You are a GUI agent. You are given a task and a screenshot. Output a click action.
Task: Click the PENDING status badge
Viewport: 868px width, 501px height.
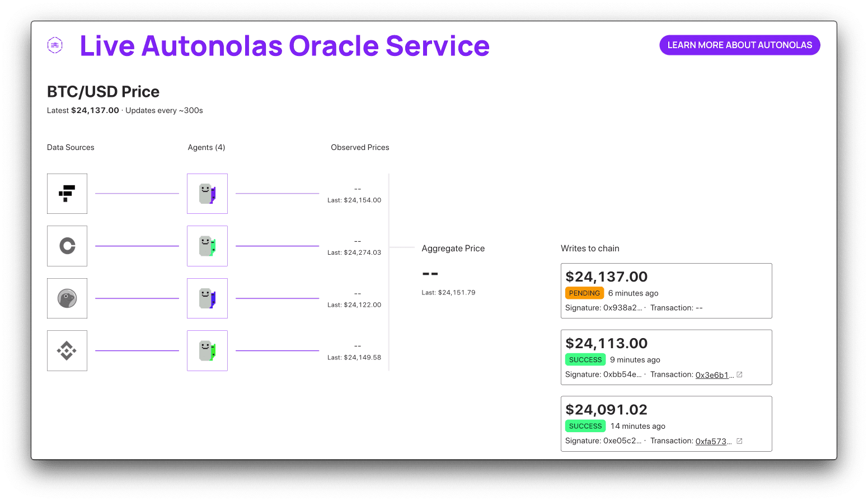(584, 293)
